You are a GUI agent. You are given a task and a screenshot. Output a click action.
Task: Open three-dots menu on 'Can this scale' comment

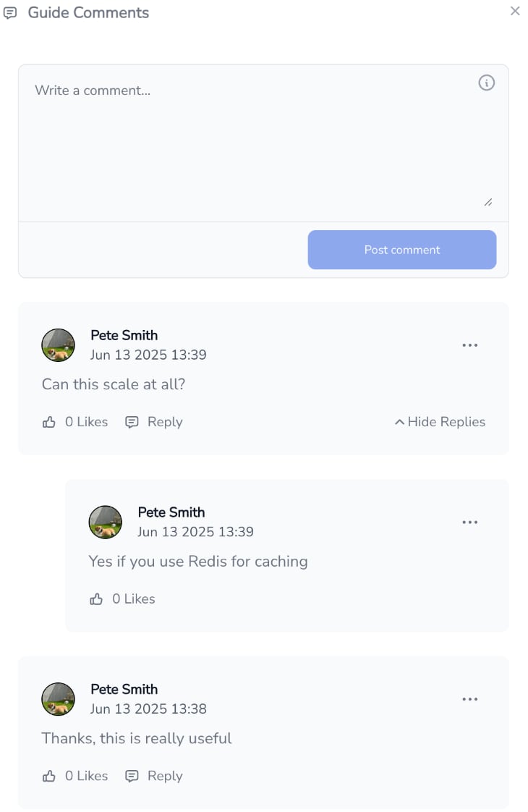(x=469, y=345)
